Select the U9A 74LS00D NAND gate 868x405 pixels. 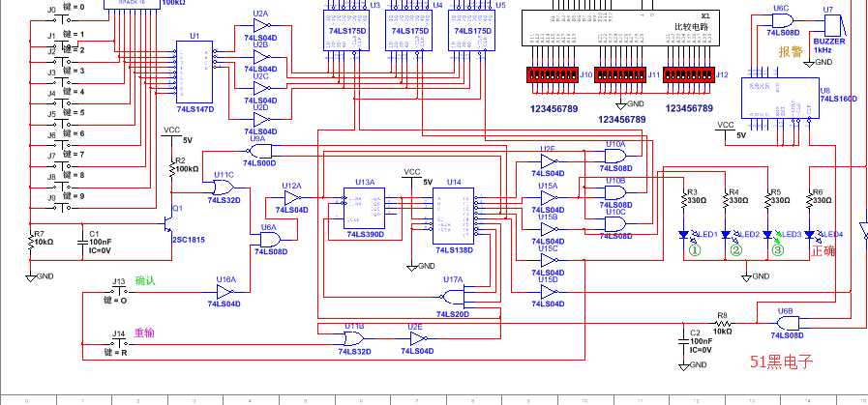point(258,151)
